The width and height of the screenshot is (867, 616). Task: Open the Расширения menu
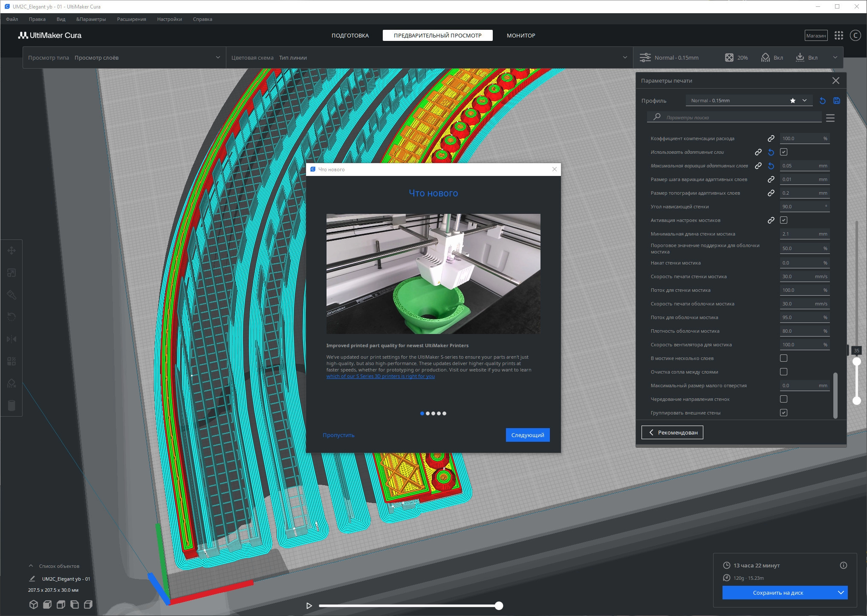pos(131,19)
